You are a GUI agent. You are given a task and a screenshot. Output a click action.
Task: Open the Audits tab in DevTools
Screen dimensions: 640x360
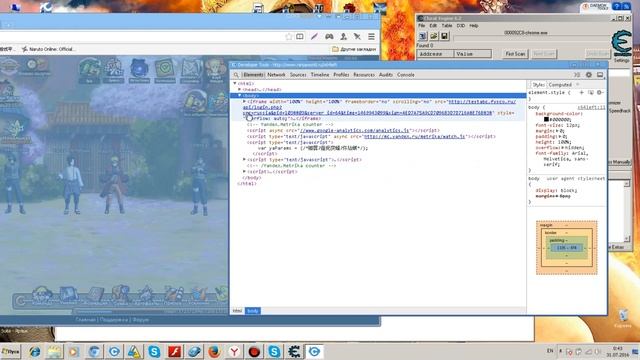click(386, 75)
